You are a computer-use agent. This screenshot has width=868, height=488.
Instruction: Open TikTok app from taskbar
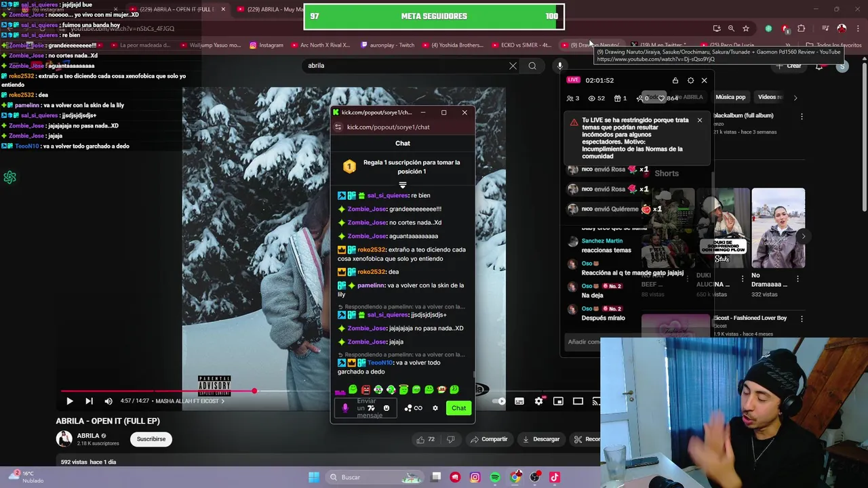point(555,477)
